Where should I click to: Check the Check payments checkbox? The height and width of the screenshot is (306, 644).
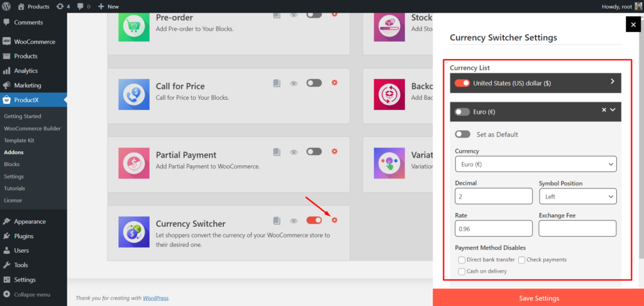pos(521,260)
